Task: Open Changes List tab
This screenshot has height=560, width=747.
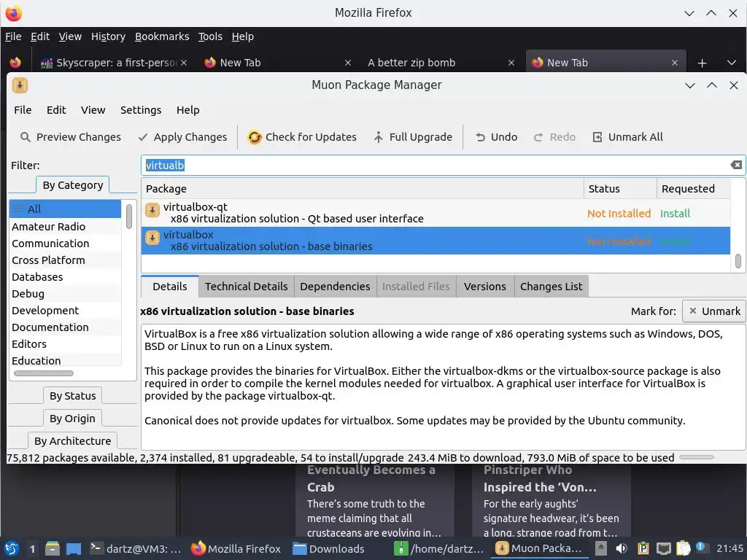Action: point(551,286)
